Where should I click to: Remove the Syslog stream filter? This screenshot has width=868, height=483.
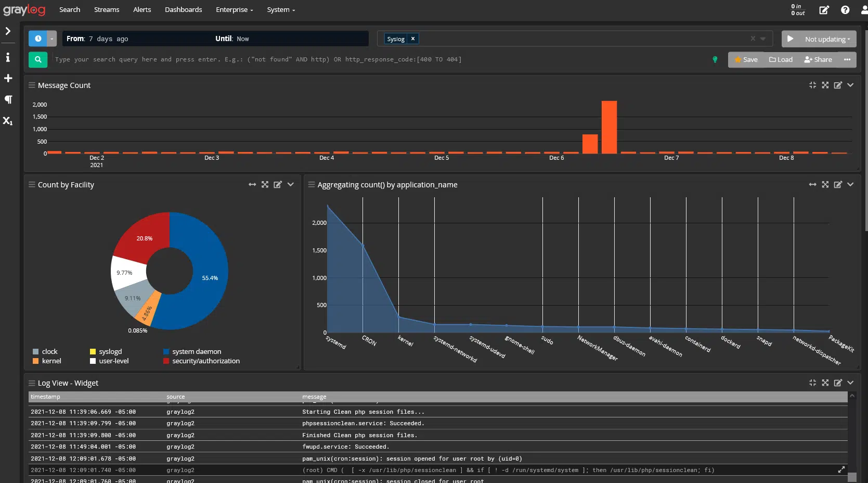(412, 39)
